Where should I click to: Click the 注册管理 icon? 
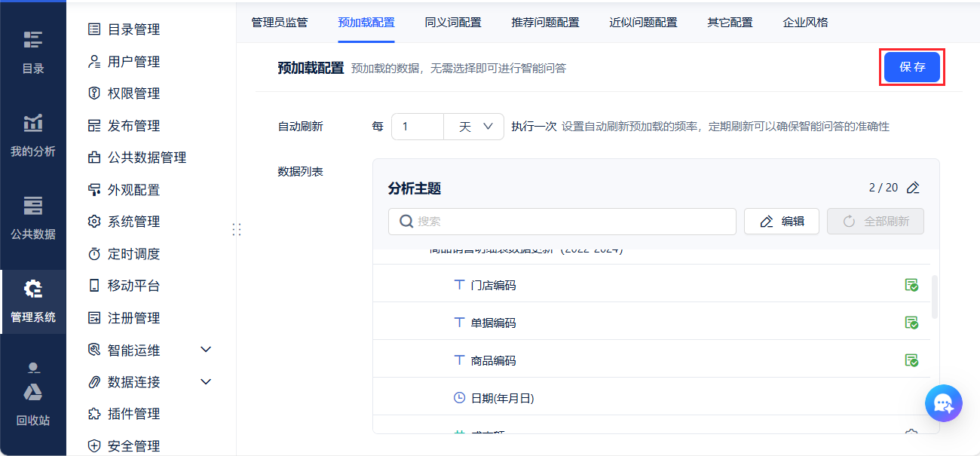click(94, 318)
